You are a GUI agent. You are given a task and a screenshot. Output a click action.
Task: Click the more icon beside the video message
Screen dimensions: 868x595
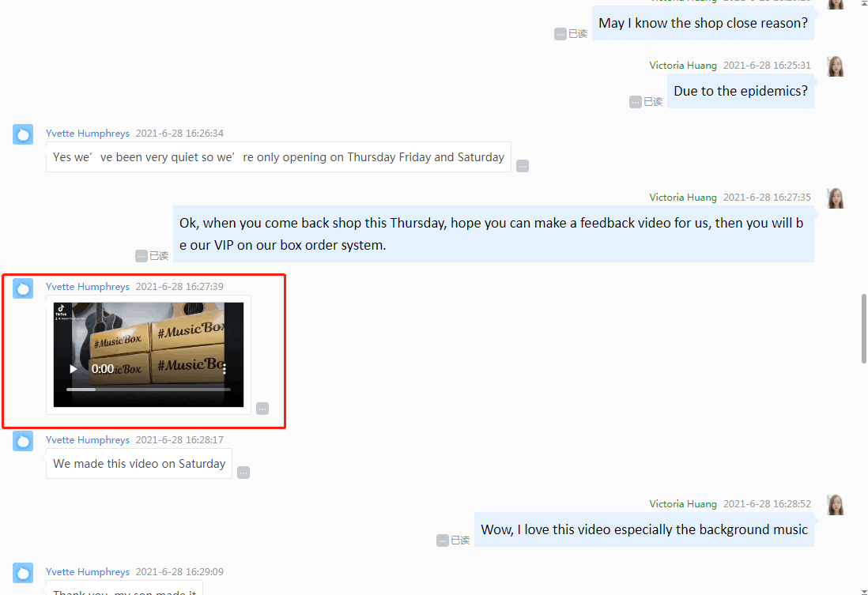pos(262,409)
